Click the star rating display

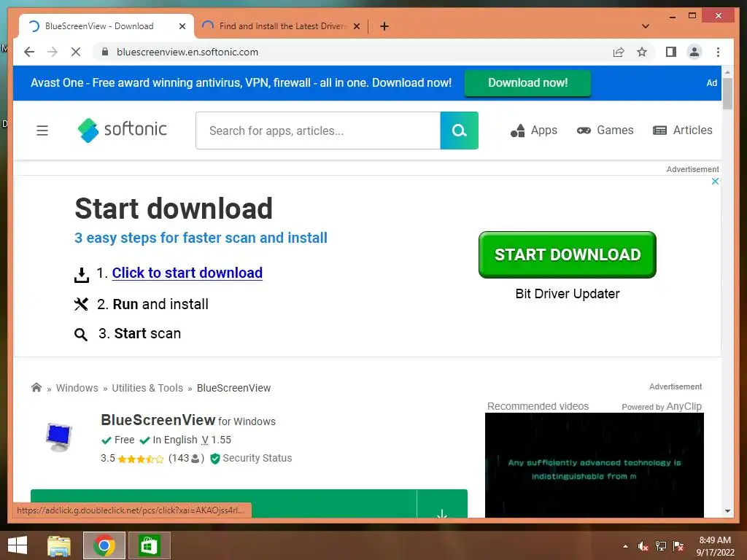coord(140,459)
